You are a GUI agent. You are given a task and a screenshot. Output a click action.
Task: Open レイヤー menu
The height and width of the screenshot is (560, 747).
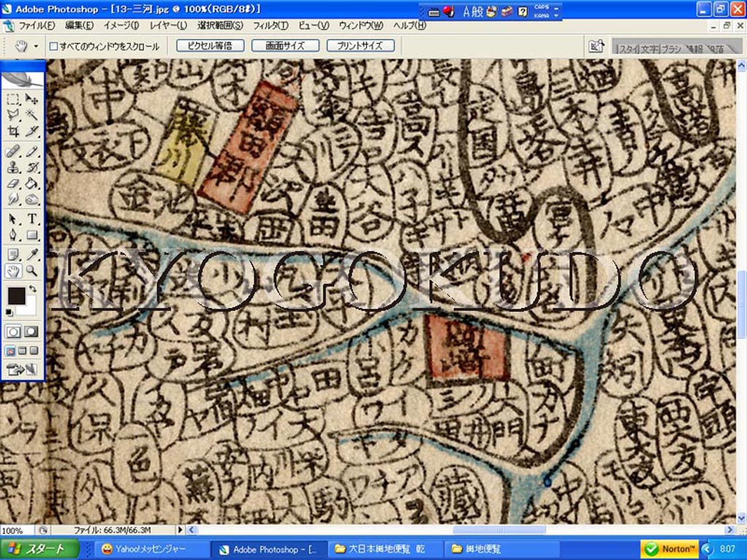(x=169, y=26)
